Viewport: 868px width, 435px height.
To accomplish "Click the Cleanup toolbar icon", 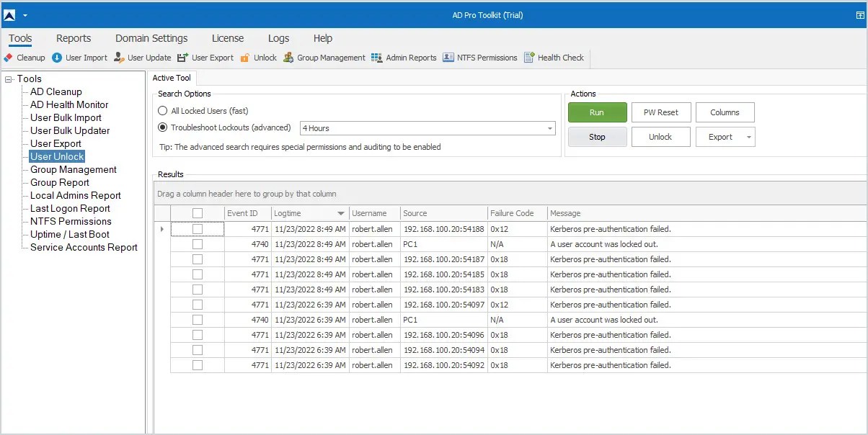I will [25, 58].
